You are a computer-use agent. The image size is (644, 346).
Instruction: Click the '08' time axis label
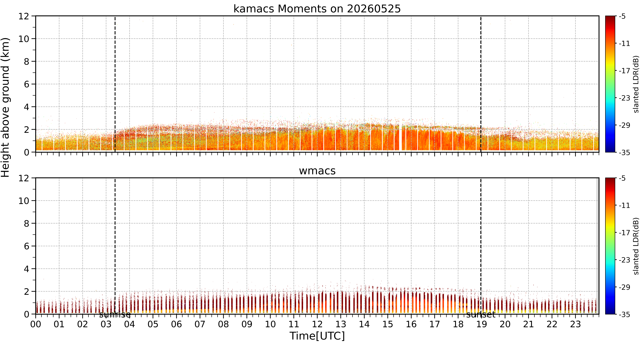pos(223,324)
